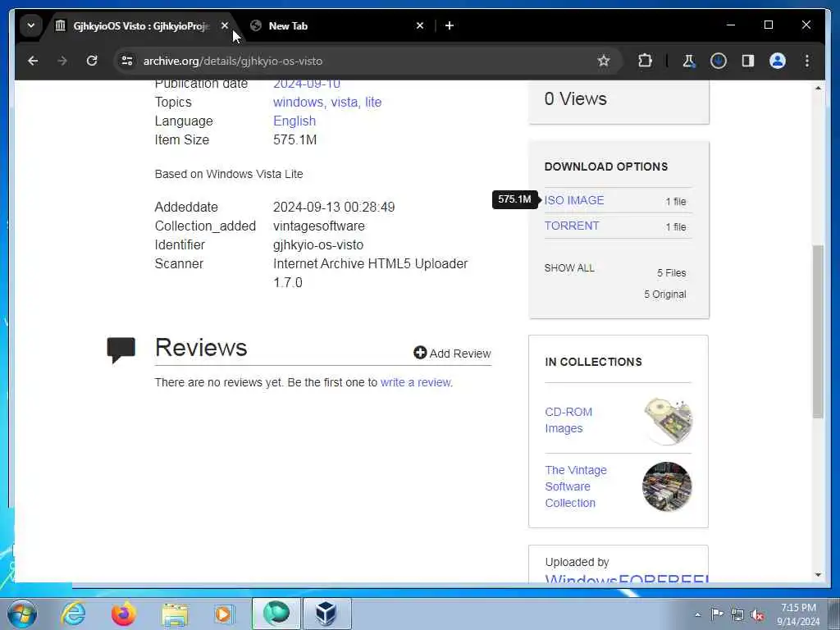Click the Addeddate value 2024-09-13 00:28:49

point(334,208)
